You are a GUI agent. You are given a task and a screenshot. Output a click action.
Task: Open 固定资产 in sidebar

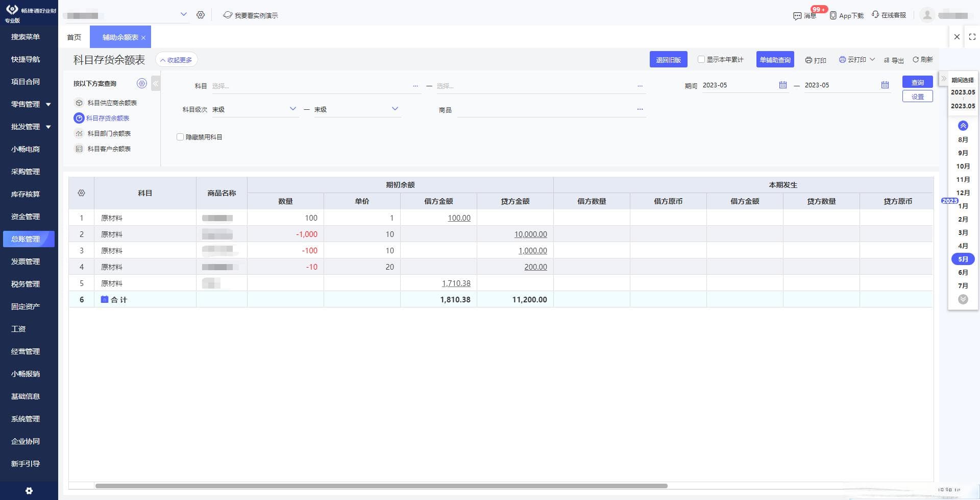coord(26,306)
